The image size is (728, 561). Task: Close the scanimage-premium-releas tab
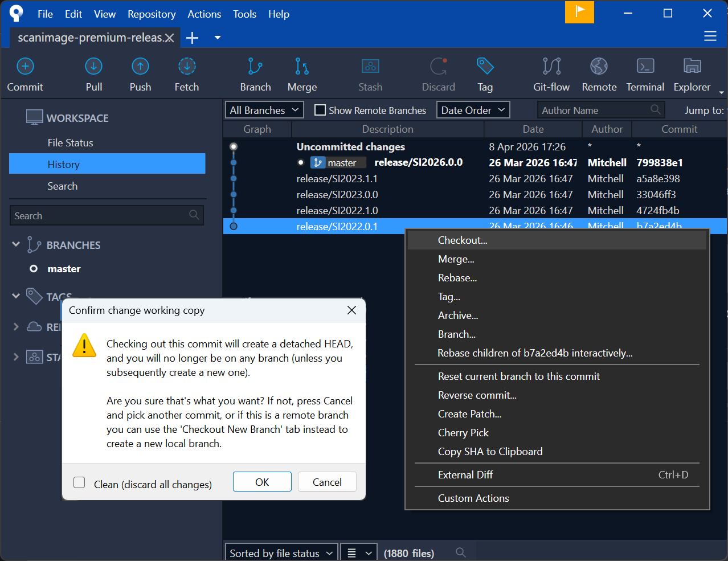[169, 38]
